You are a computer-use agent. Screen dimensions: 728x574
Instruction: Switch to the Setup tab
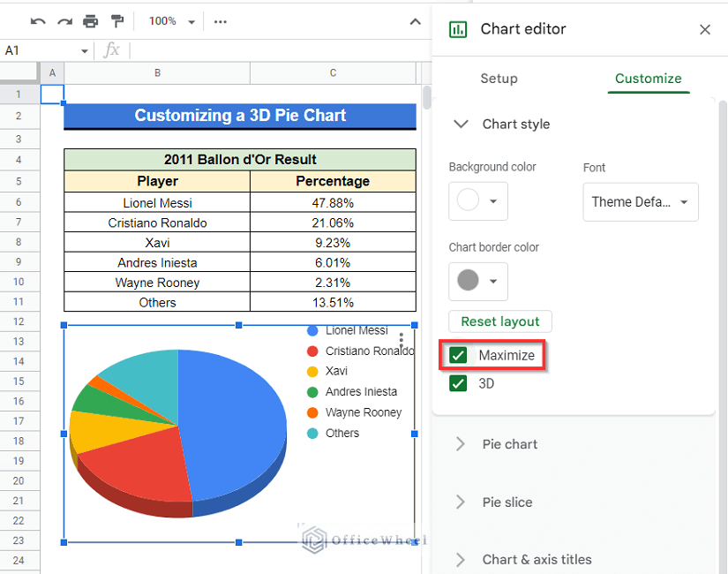click(x=499, y=79)
